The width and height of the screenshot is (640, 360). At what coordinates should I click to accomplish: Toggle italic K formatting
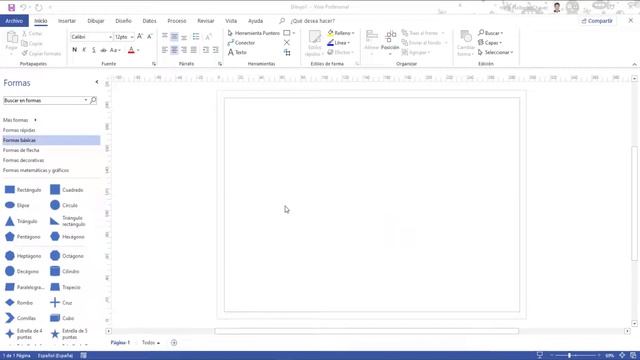tap(84, 50)
